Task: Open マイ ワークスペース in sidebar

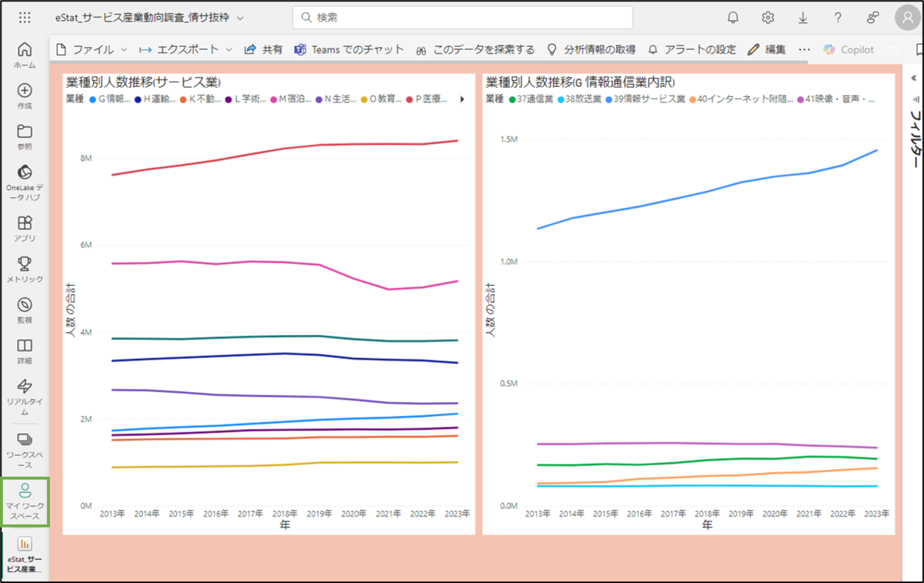Action: pyautogui.click(x=25, y=502)
